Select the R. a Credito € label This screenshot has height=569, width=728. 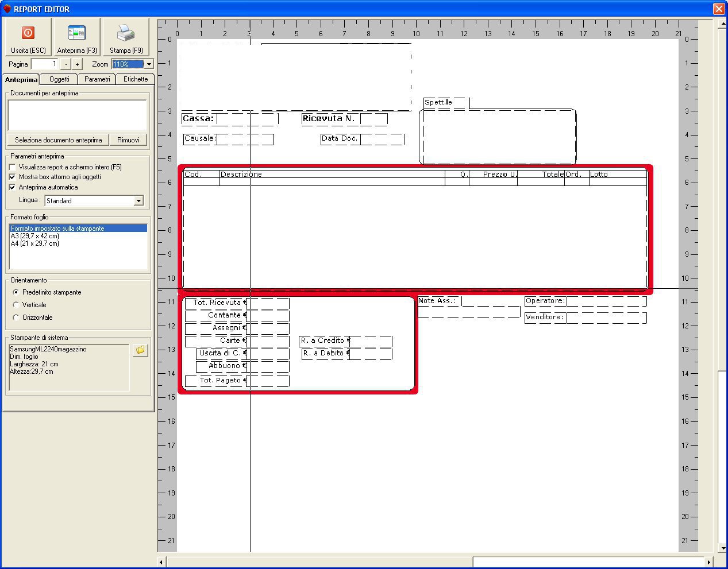(325, 341)
